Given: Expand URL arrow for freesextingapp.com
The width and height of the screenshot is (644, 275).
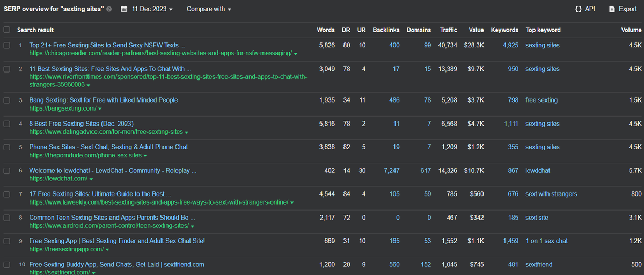Looking at the screenshot, I should pos(107,250).
